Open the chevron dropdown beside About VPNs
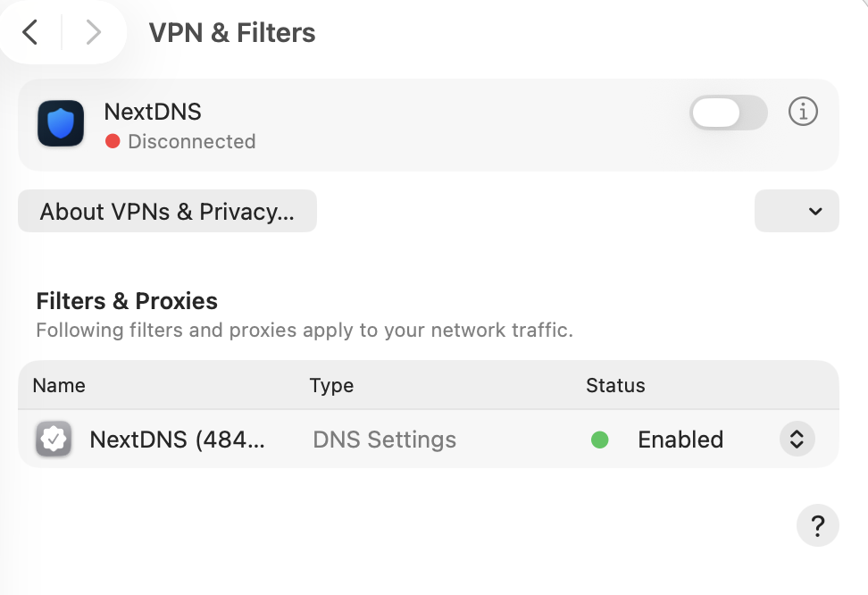 pyautogui.click(x=797, y=211)
